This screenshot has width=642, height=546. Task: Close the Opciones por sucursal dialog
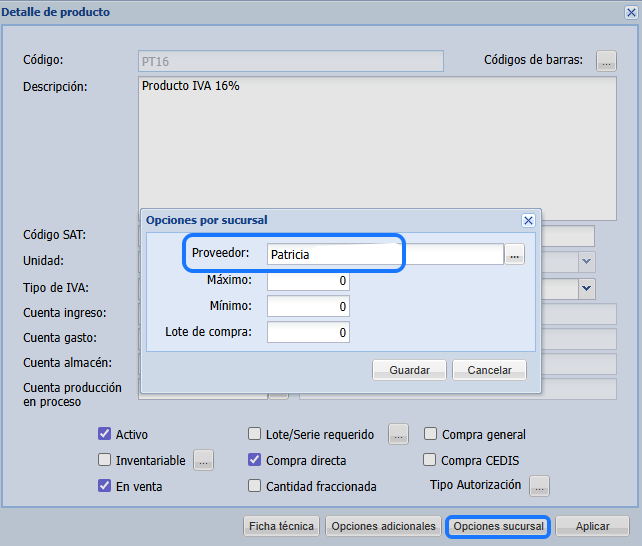pyautogui.click(x=528, y=220)
